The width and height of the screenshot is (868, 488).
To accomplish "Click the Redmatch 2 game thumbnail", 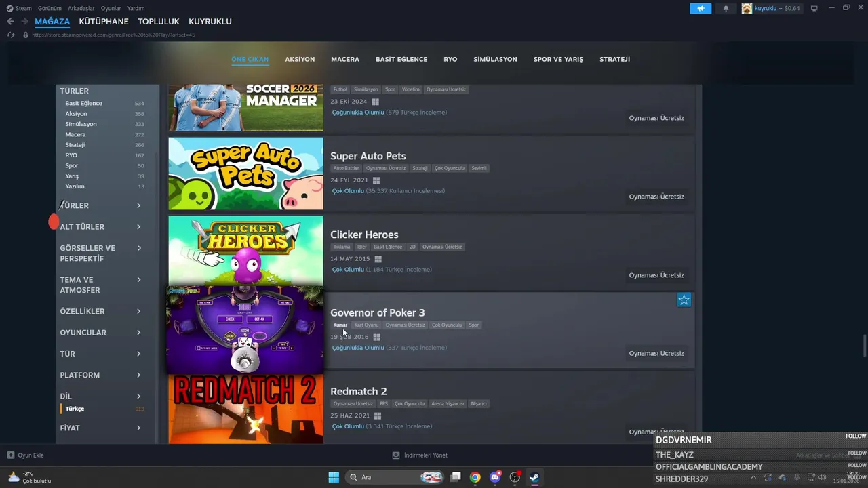I will tap(246, 409).
